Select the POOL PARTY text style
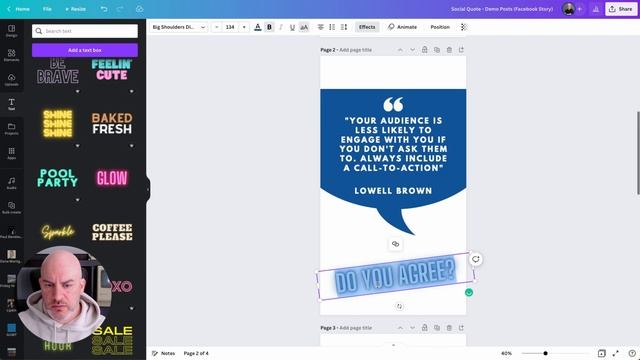This screenshot has height=360, width=640. point(58,178)
